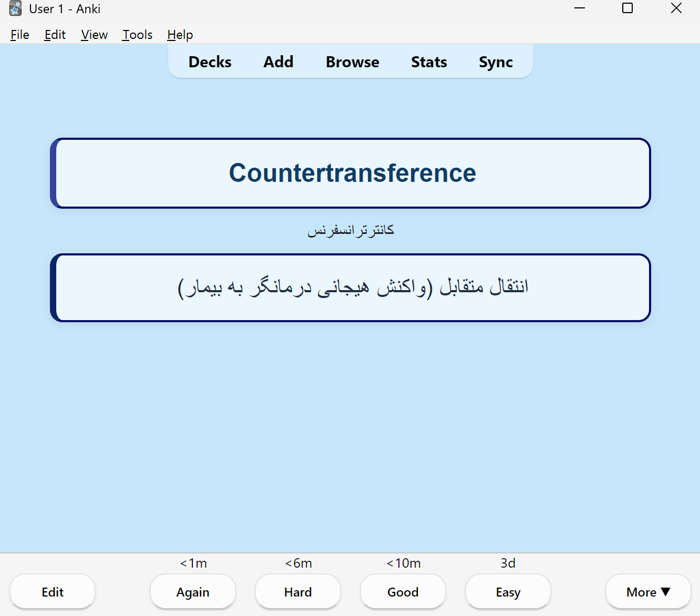Go to Decks screen
This screenshot has height=616, width=700.
(210, 62)
